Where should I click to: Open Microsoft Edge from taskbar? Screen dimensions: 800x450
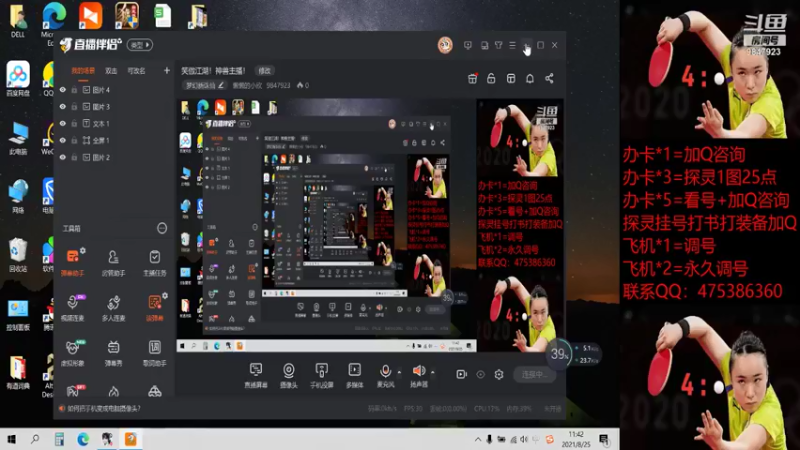pyautogui.click(x=83, y=439)
